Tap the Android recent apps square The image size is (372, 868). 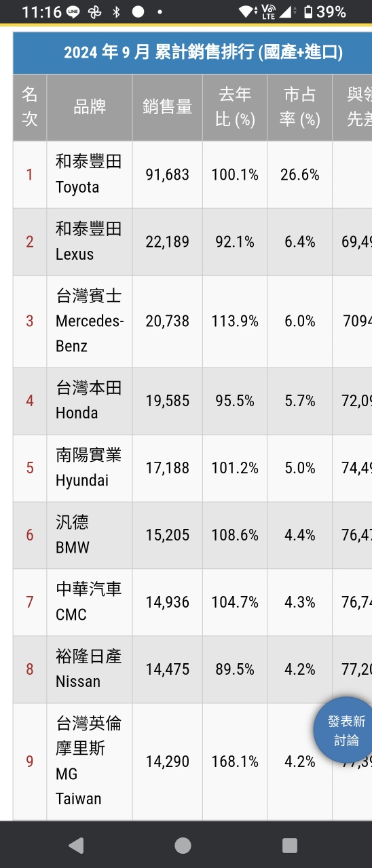tap(290, 845)
